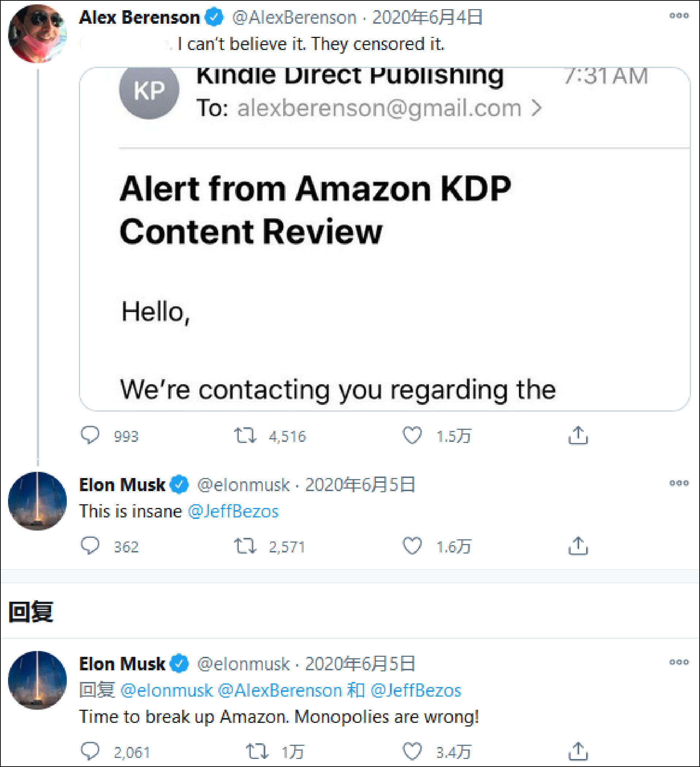Viewport: 700px width, 767px height.
Task: Like Alex Berenson's tweet with 1.5万 likes
Action: coord(412,435)
